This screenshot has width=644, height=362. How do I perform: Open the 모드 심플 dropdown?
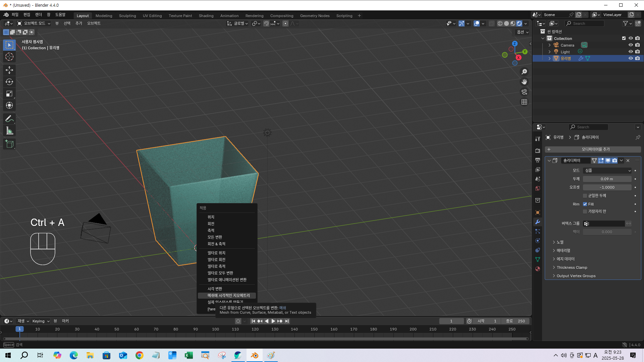(x=607, y=171)
